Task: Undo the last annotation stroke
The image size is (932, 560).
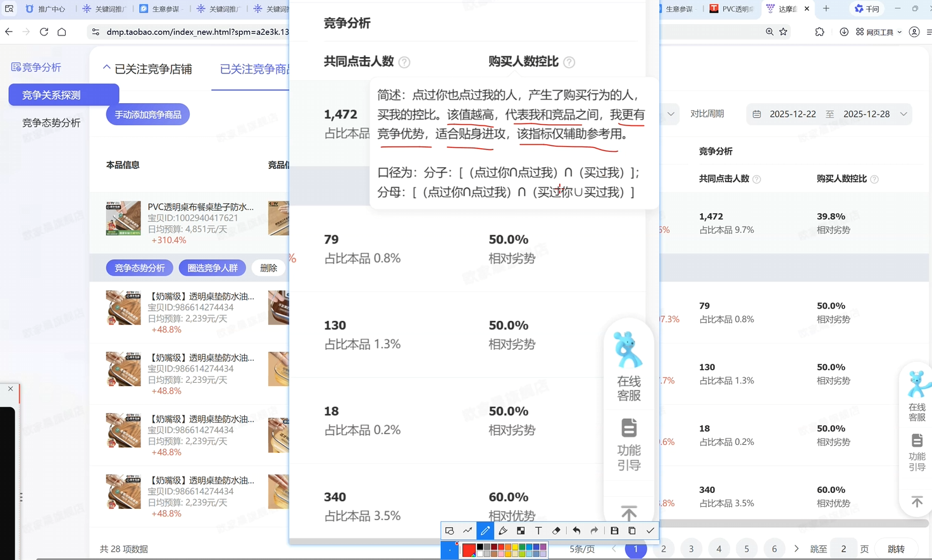Action: click(x=576, y=531)
